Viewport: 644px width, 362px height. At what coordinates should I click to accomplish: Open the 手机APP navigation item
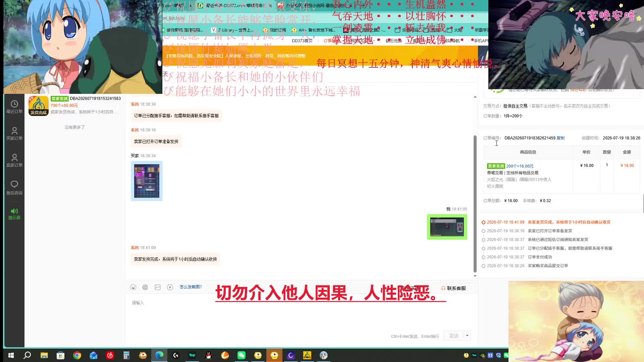tap(481, 41)
